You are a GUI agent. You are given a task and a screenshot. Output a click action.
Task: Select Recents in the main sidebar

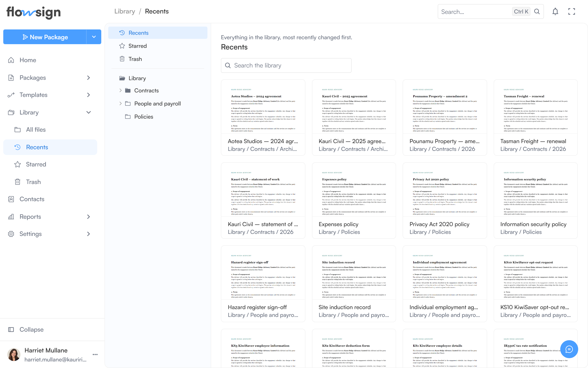(50, 147)
